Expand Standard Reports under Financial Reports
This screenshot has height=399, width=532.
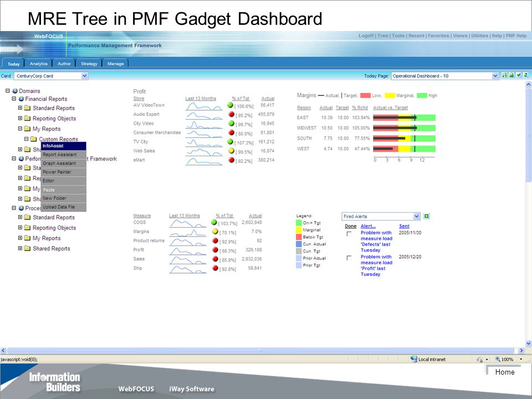click(20, 108)
